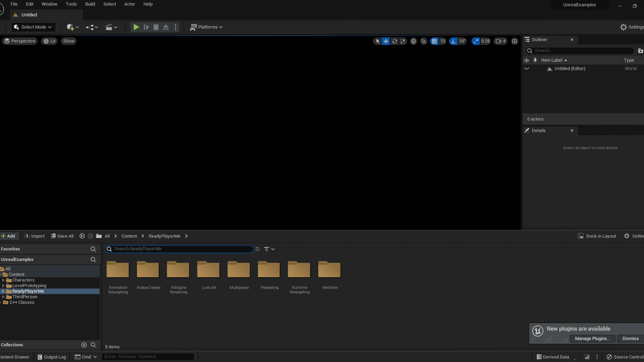Select the C++ Classes tree item
The height and width of the screenshot is (362, 644).
click(x=22, y=302)
